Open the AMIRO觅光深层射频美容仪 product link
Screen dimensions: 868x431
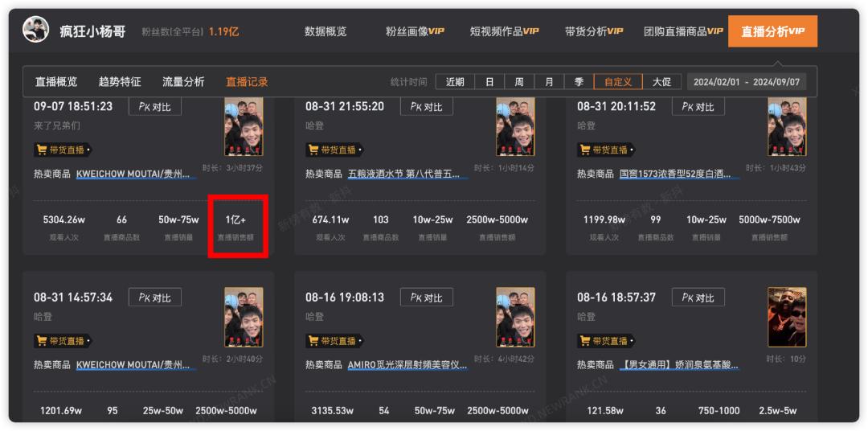(x=408, y=366)
